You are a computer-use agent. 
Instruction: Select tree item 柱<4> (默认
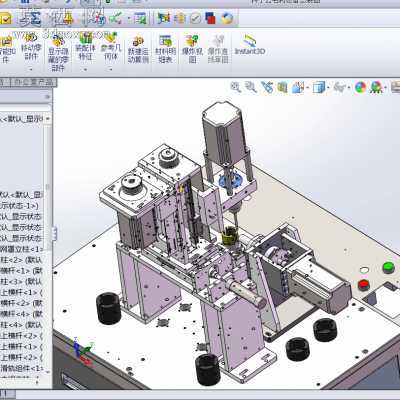click(22, 324)
